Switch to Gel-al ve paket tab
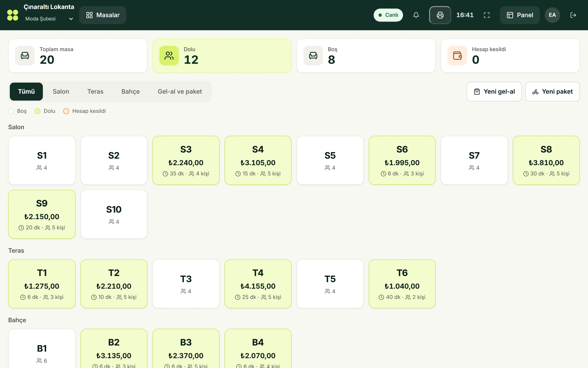 coord(180,92)
